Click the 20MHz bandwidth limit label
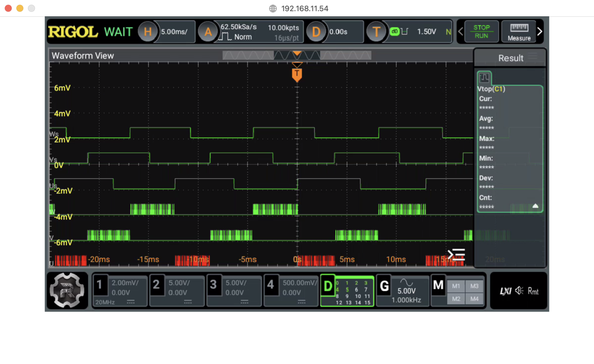594x364 pixels. tap(105, 302)
